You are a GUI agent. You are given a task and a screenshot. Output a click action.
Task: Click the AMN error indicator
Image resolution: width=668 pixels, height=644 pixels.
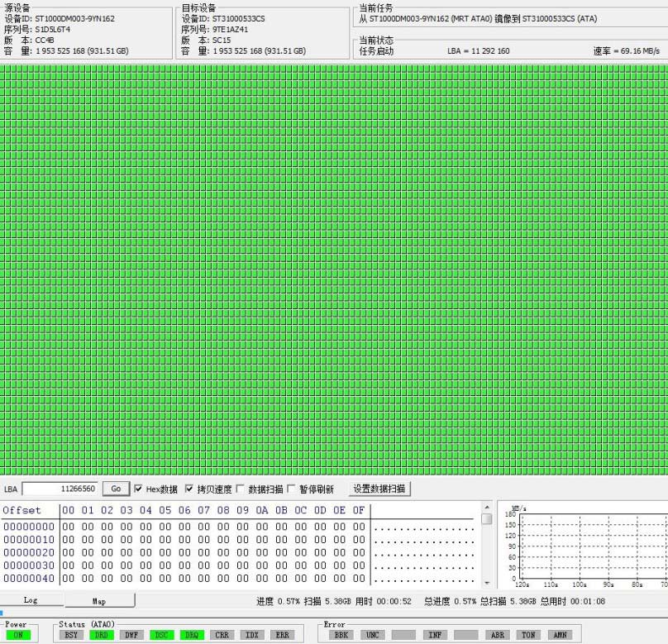click(560, 635)
